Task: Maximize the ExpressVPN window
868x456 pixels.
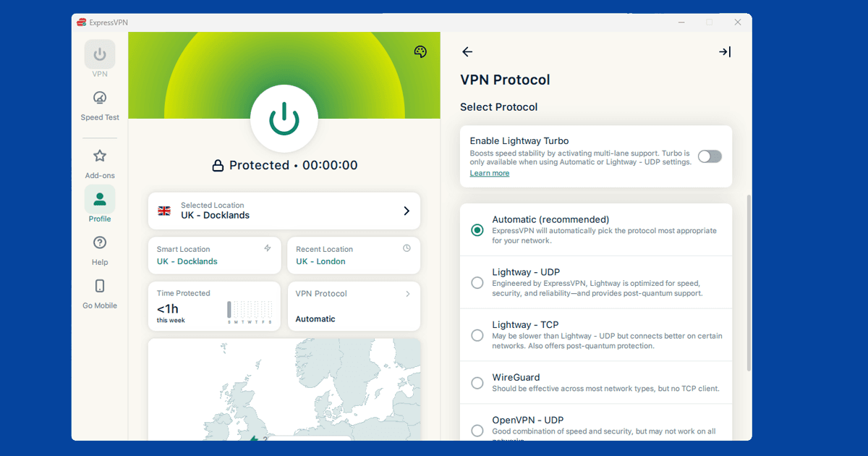Action: [709, 22]
